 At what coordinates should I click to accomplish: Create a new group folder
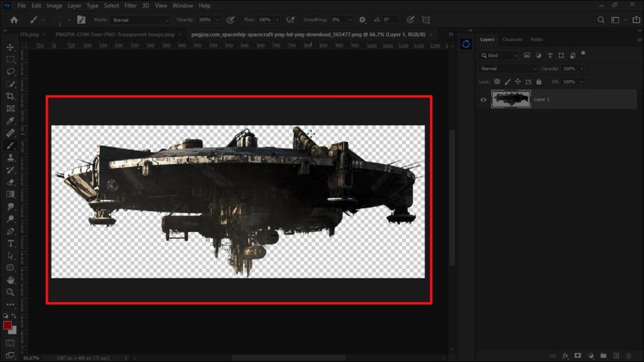603,356
